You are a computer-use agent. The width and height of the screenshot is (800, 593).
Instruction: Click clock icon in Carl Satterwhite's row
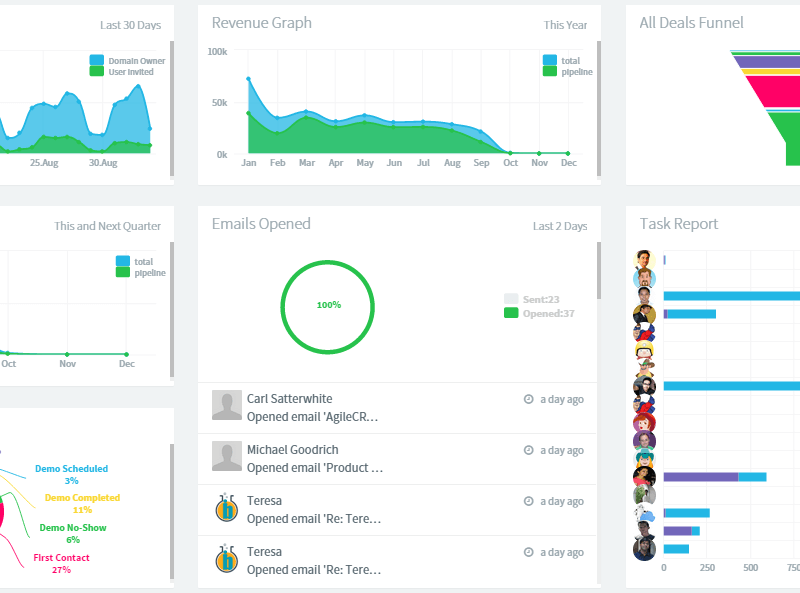(x=529, y=399)
